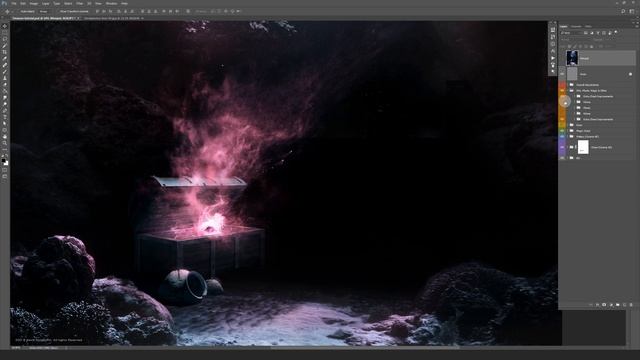Select the Hand tool
The width and height of the screenshot is (640, 360).
5,137
